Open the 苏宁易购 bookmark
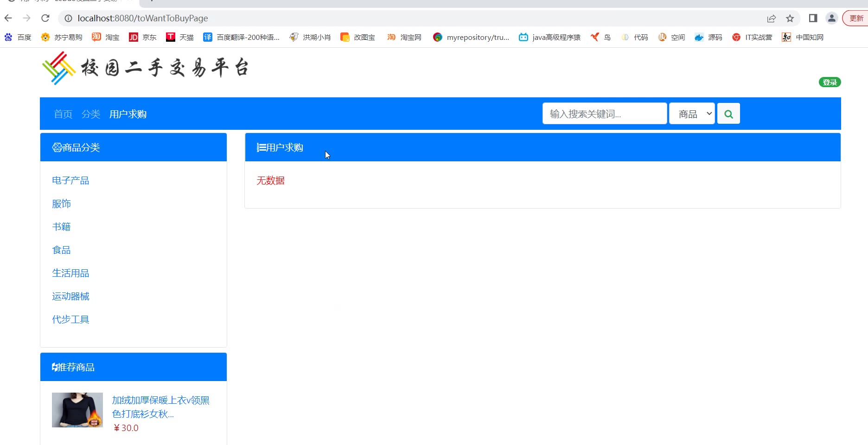This screenshot has height=445, width=868. click(62, 37)
